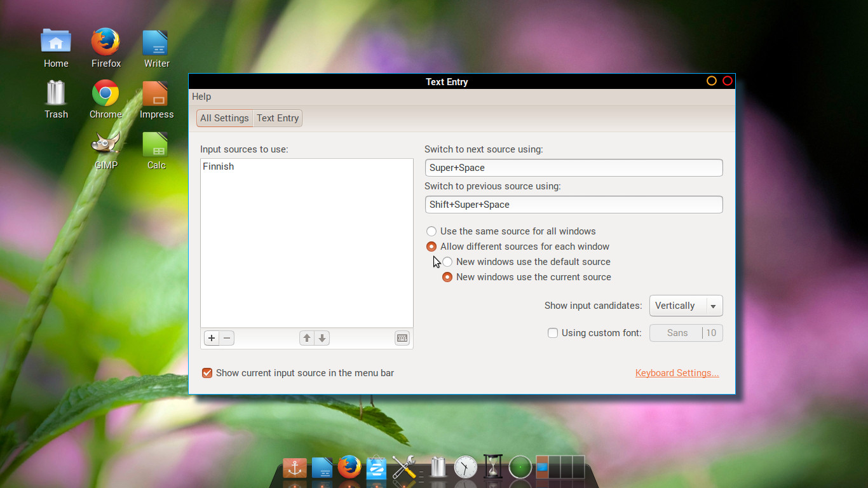Select Finnish in the input sources list
Image resolution: width=868 pixels, height=488 pixels.
click(219, 166)
